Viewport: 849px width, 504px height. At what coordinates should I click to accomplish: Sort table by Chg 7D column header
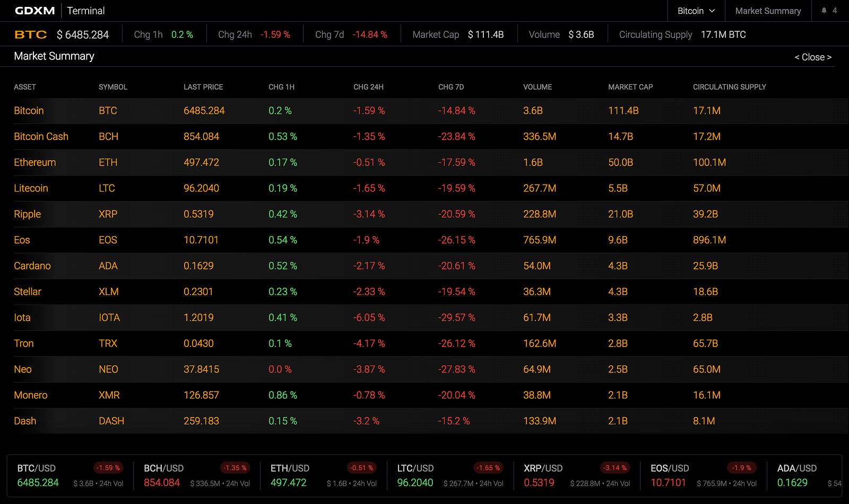[x=451, y=87]
